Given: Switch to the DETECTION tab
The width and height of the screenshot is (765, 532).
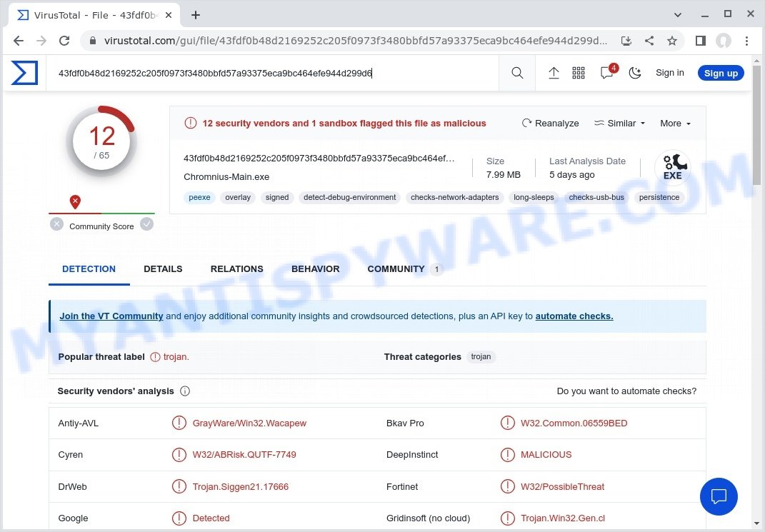Looking at the screenshot, I should 89,269.
